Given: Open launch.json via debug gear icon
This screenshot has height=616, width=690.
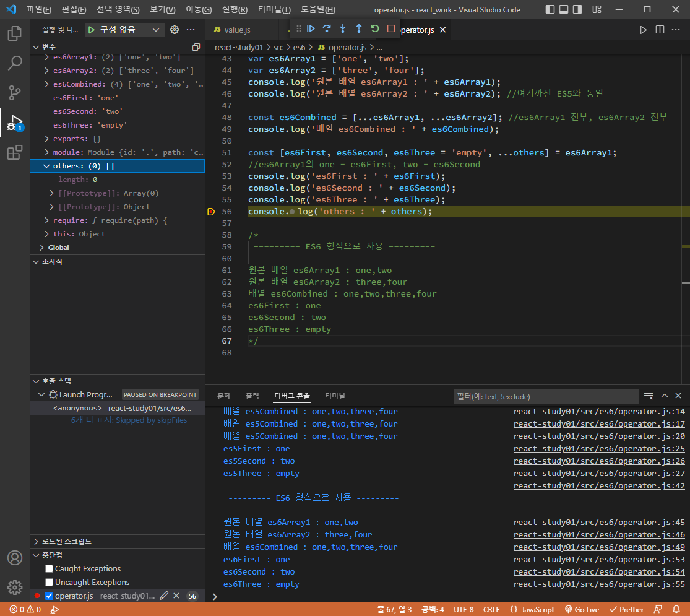Looking at the screenshot, I should (175, 30).
